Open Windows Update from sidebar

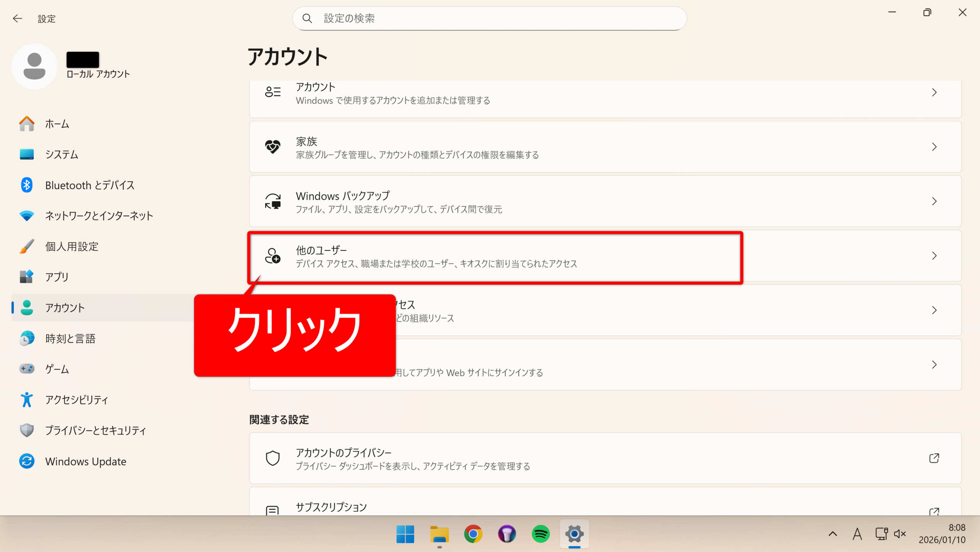pyautogui.click(x=85, y=461)
